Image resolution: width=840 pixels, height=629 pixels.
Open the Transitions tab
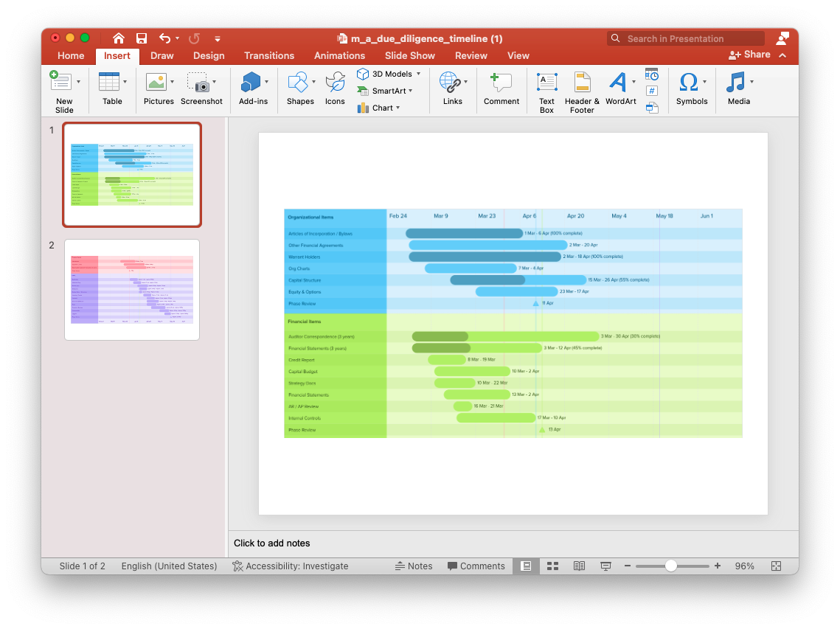click(269, 56)
